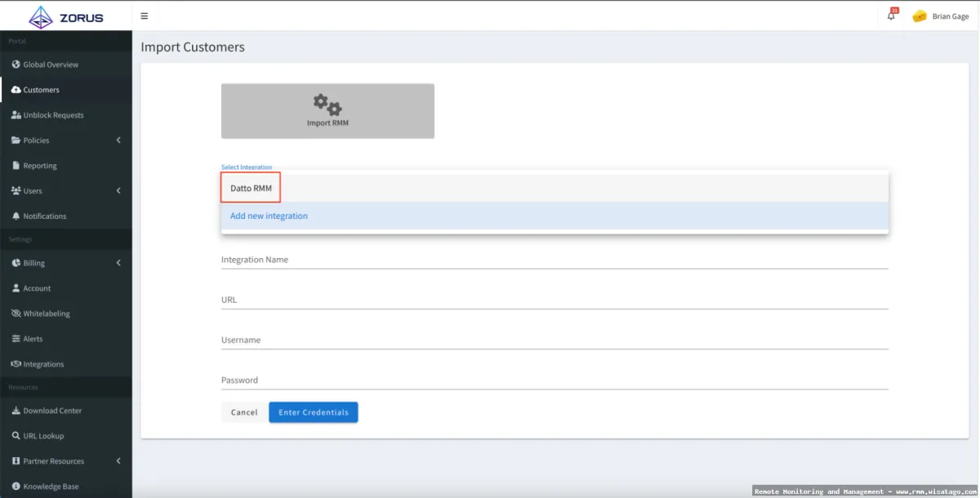
Task: Click the Billing pie chart icon
Action: pyautogui.click(x=16, y=263)
